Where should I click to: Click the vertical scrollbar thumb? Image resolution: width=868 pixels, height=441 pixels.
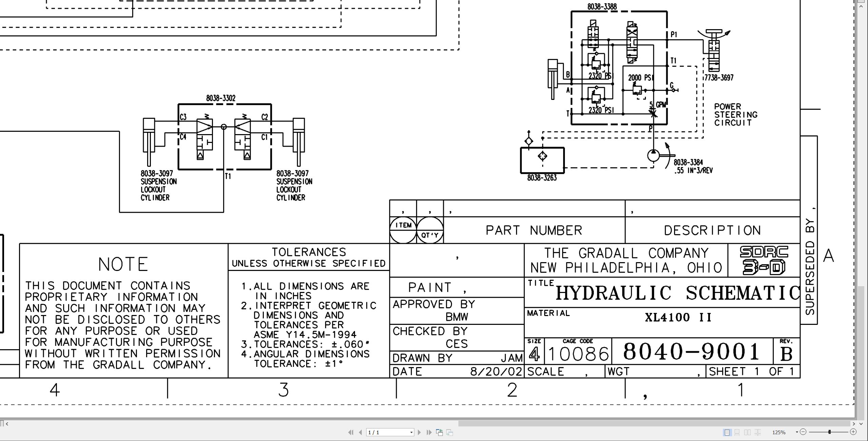[x=861, y=353]
